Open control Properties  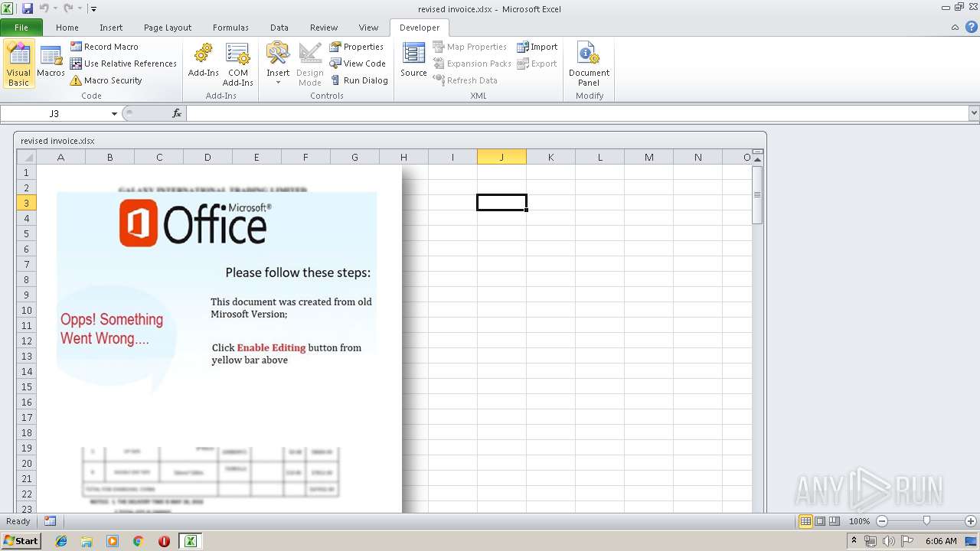pyautogui.click(x=357, y=47)
